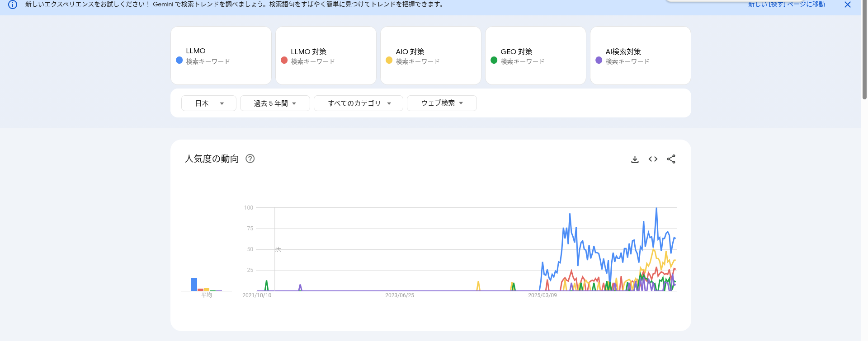Screen dimensions: 868x341
Task: Dismiss the Gemini info banner
Action: (848, 5)
